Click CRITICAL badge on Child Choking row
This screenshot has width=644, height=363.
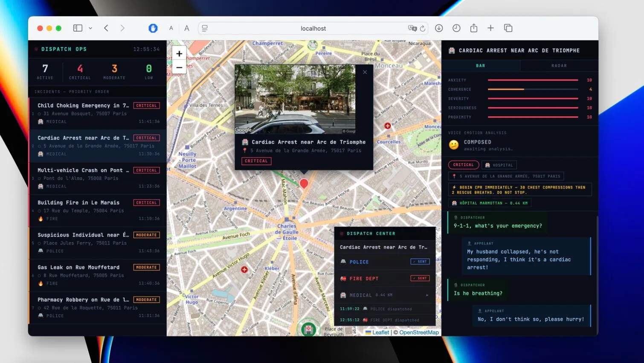coord(146,105)
